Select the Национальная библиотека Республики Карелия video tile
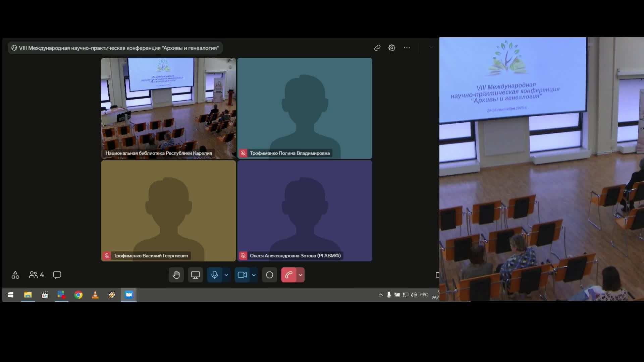Screen dimensions: 644x362 [x=168, y=108]
